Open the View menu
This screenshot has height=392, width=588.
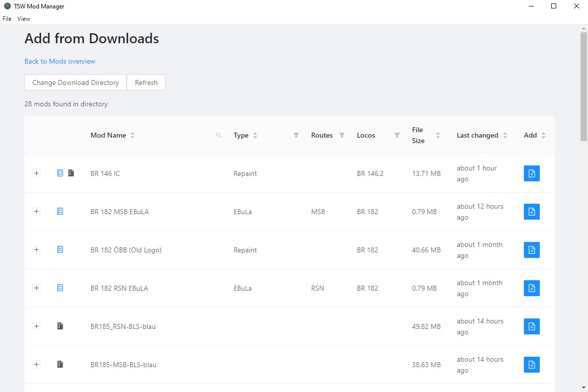[x=23, y=19]
